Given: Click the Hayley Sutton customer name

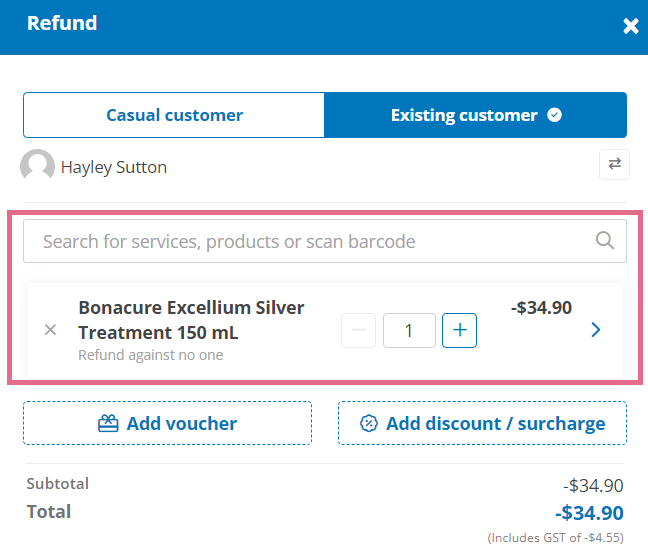Looking at the screenshot, I should (x=114, y=167).
